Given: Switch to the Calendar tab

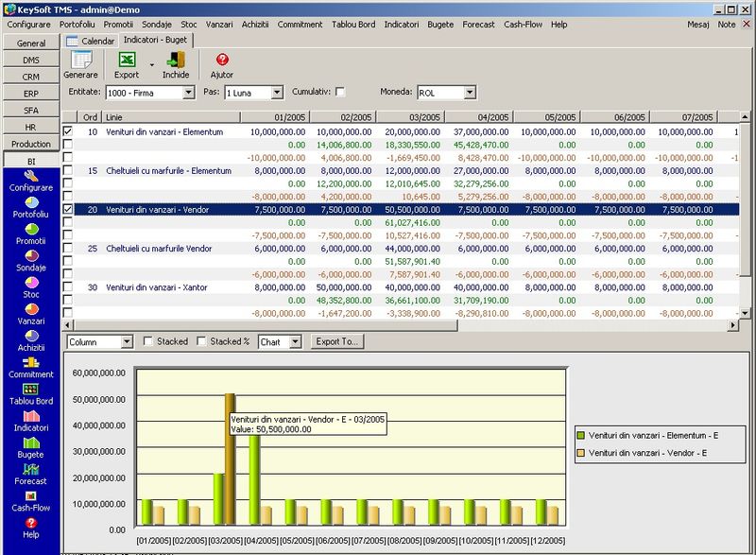Looking at the screenshot, I should (90, 41).
